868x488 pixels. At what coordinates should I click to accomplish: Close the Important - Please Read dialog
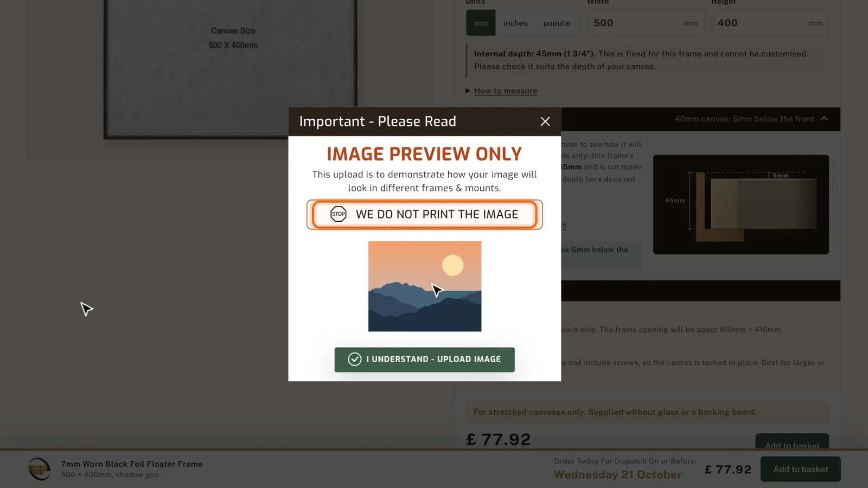545,121
